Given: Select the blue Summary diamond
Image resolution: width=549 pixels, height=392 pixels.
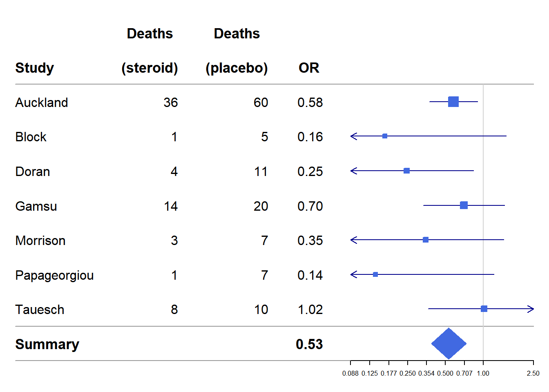Looking at the screenshot, I should (x=449, y=344).
